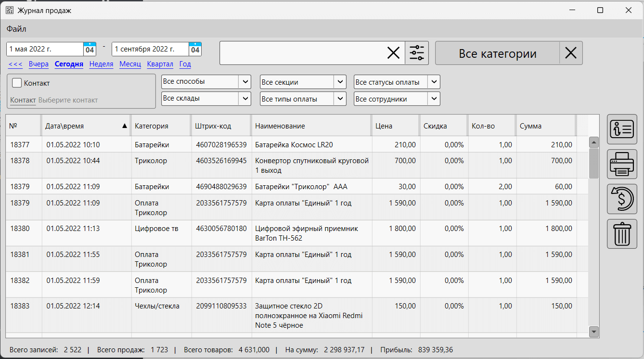
Task: Click the Квартал period link
Action: (160, 64)
